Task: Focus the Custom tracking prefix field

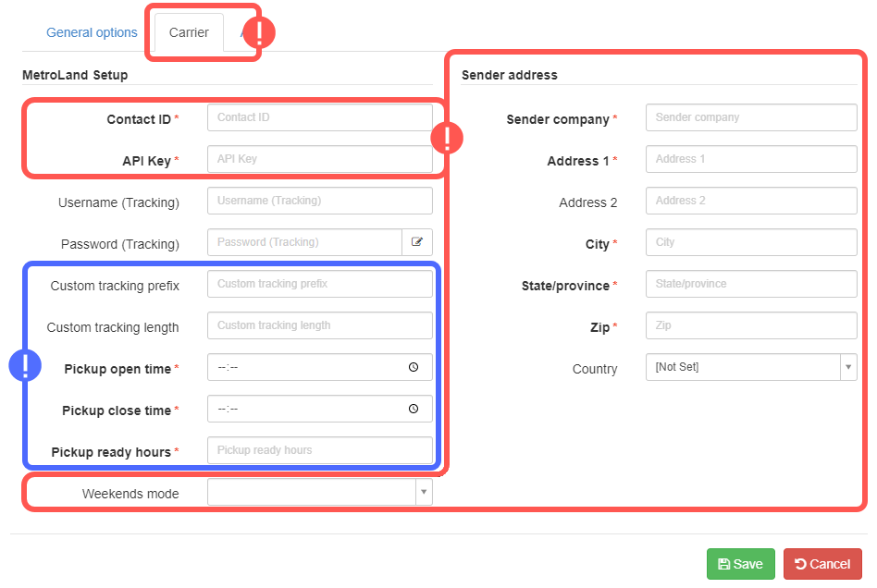Action: point(320,284)
